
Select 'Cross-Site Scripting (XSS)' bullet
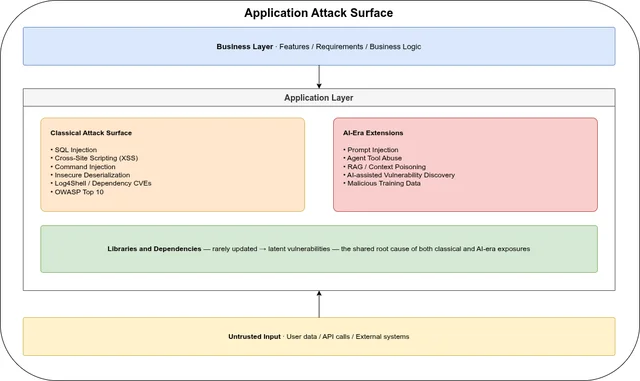94,158
